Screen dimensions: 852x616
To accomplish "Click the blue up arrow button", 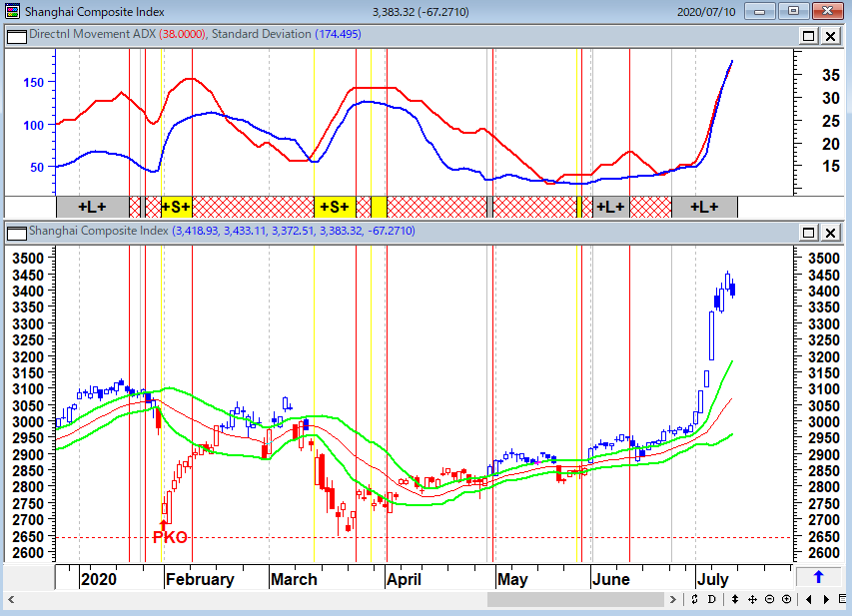I will pyautogui.click(x=818, y=577).
